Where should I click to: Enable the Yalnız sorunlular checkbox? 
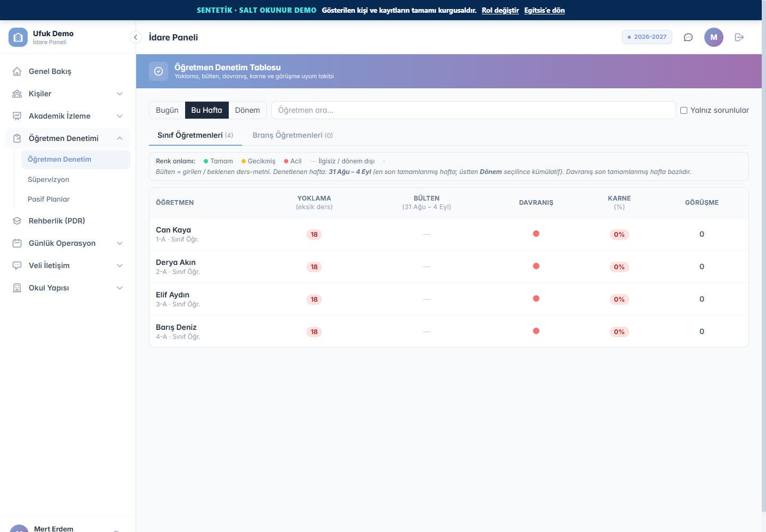point(684,110)
